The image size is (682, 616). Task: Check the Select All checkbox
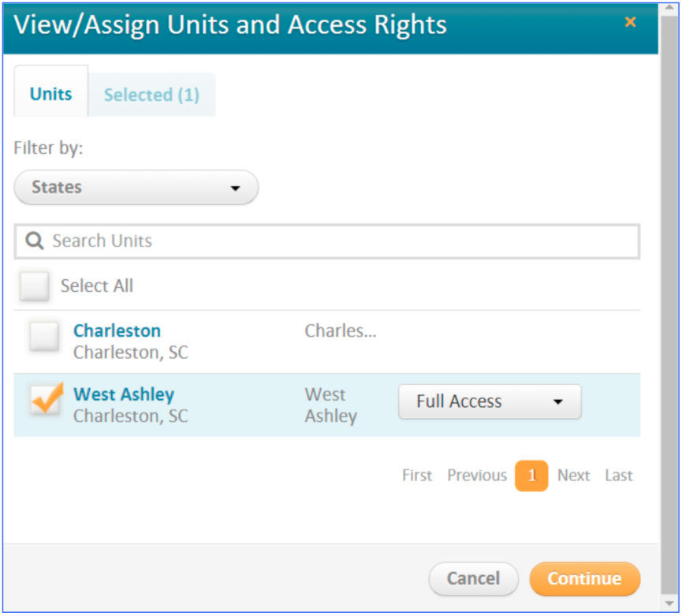click(x=35, y=286)
